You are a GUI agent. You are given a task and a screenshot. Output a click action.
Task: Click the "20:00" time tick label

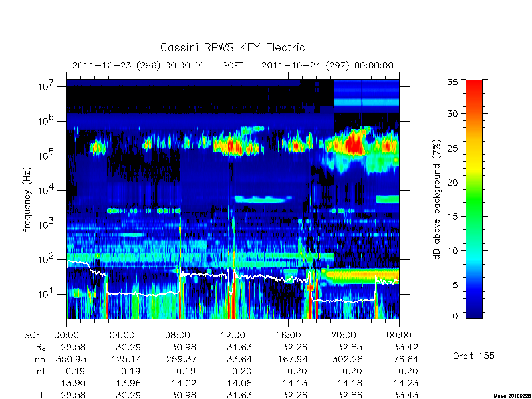click(x=344, y=335)
